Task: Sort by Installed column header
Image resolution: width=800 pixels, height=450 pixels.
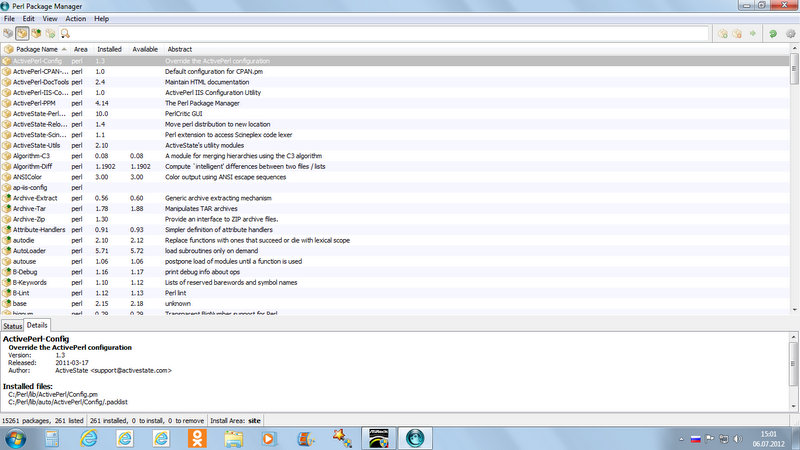Action: pyautogui.click(x=109, y=49)
